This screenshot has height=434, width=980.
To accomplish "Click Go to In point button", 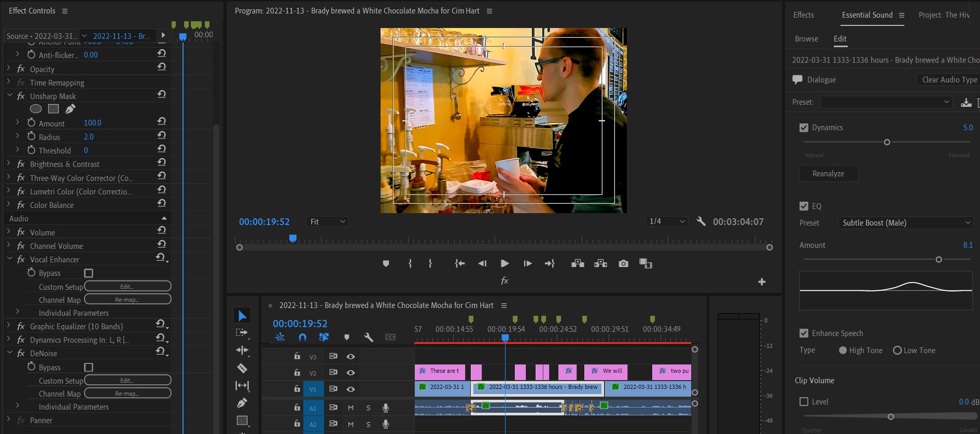I will (459, 263).
